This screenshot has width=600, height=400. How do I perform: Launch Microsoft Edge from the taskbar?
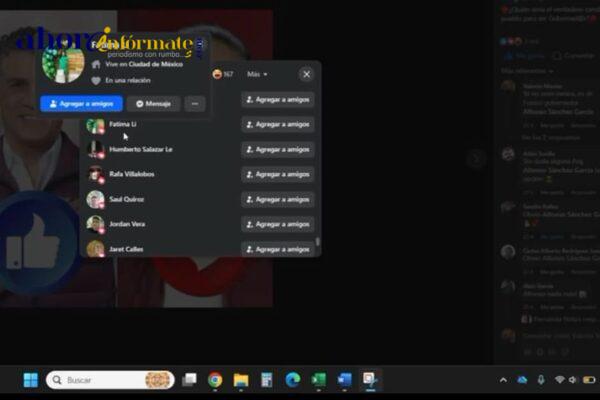coord(293,380)
